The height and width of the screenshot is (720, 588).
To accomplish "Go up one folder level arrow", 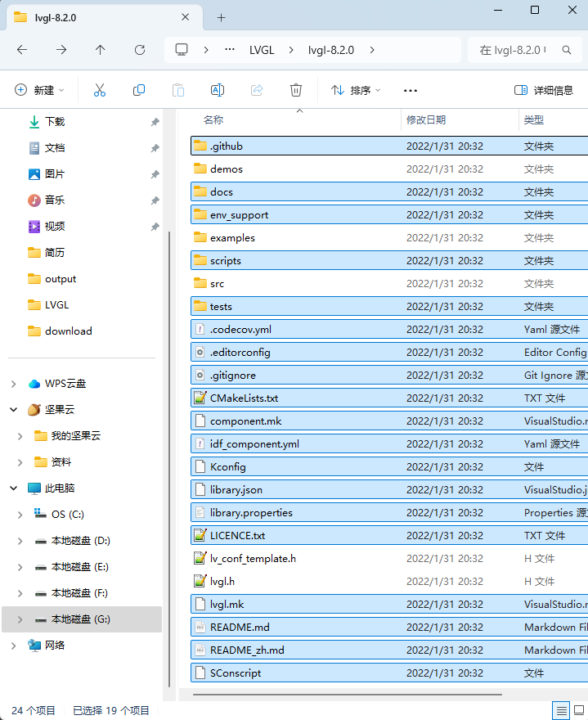I will [x=101, y=50].
